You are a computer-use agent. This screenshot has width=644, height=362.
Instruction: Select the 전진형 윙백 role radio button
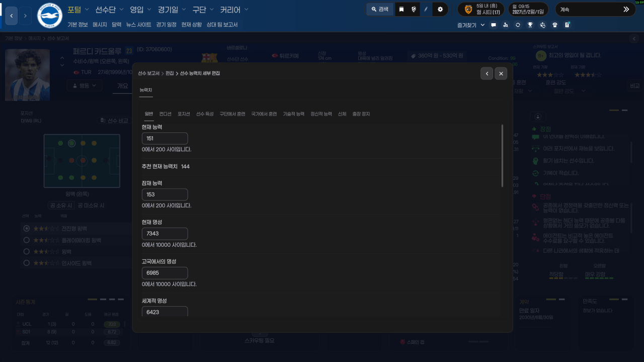27,228
